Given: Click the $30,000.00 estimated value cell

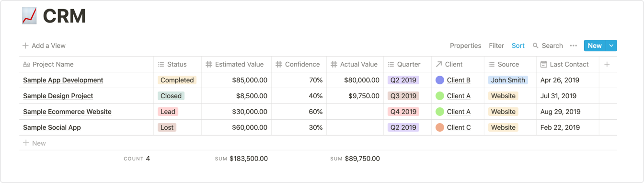Looking at the screenshot, I should point(236,112).
